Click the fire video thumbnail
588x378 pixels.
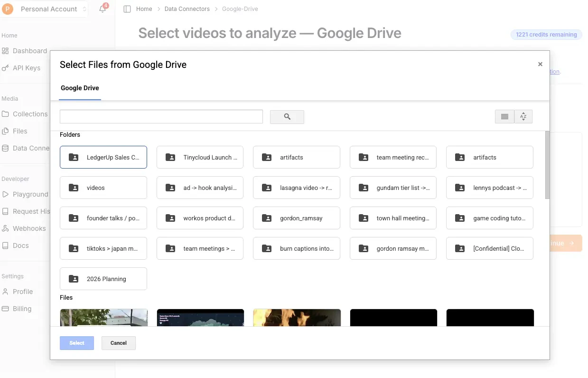[297, 318]
